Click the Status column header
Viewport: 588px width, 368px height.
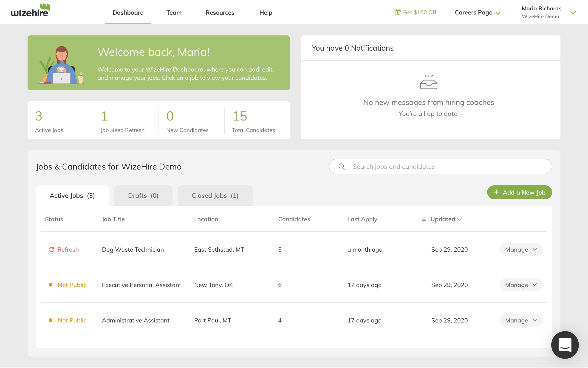(x=54, y=219)
